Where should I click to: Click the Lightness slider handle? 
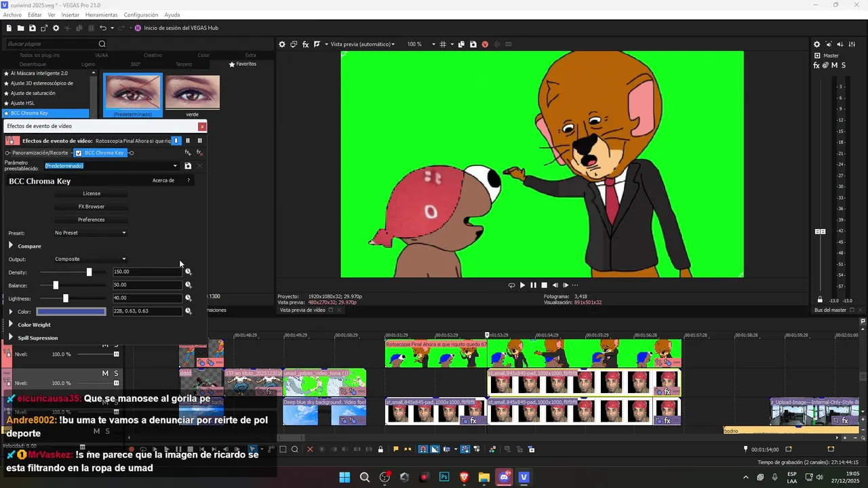pos(66,298)
